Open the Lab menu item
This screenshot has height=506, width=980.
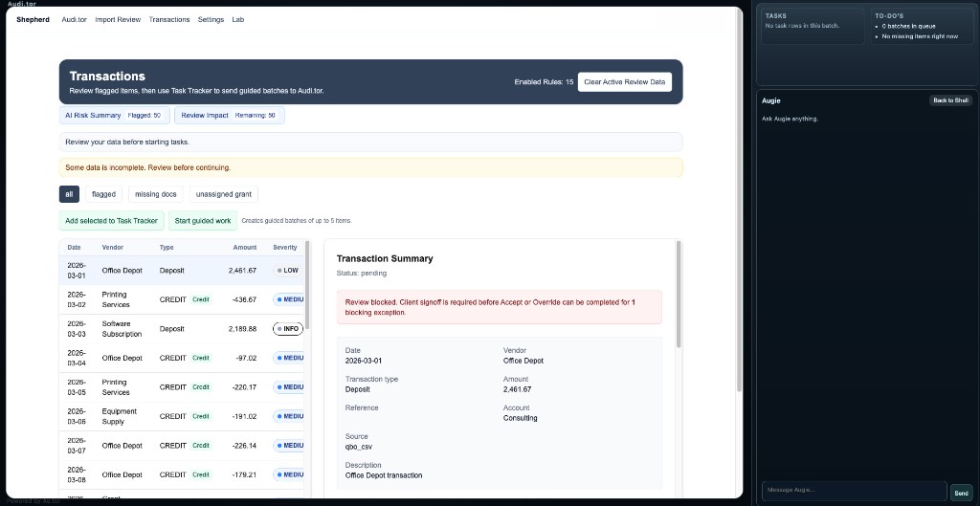237,19
